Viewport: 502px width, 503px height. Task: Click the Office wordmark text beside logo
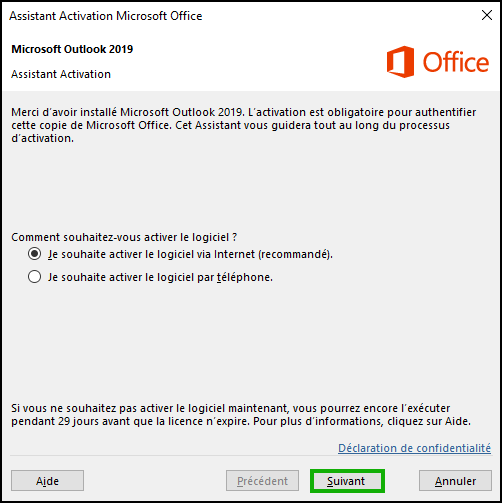[456, 62]
